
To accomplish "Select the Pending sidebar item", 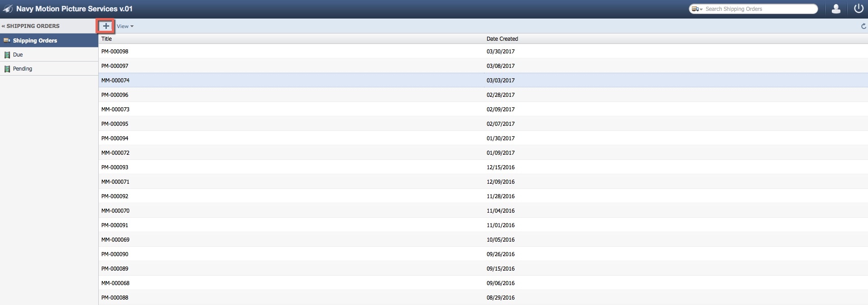I will (23, 69).
